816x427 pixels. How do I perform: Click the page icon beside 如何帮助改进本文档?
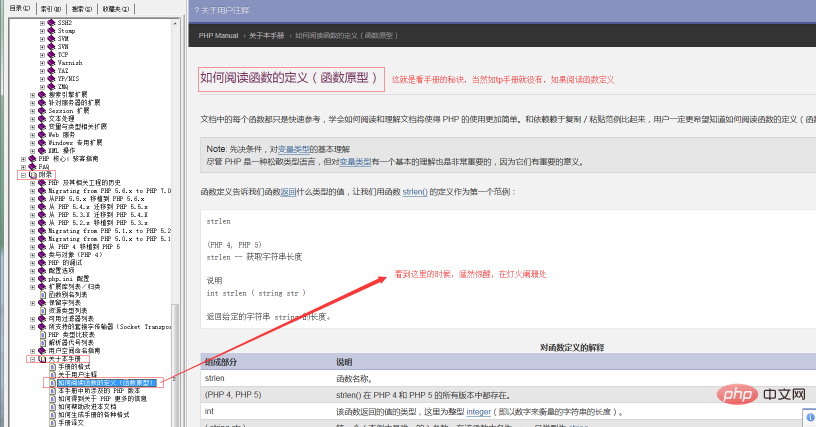pos(52,407)
